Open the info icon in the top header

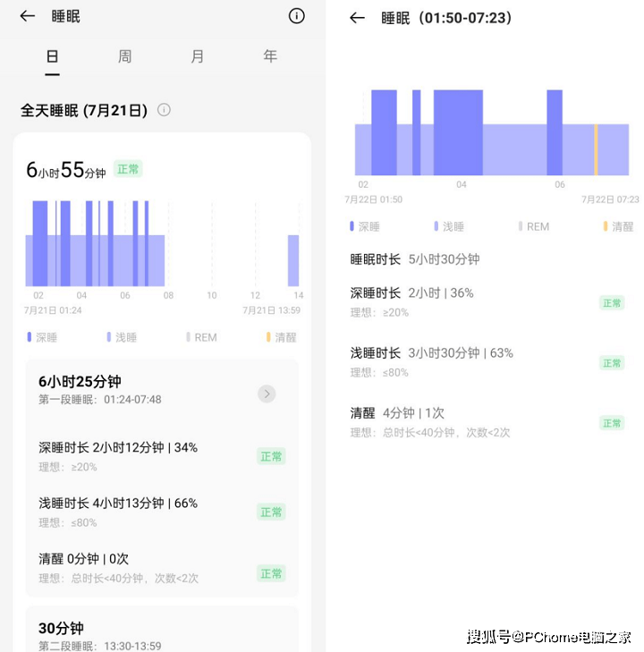(x=296, y=16)
